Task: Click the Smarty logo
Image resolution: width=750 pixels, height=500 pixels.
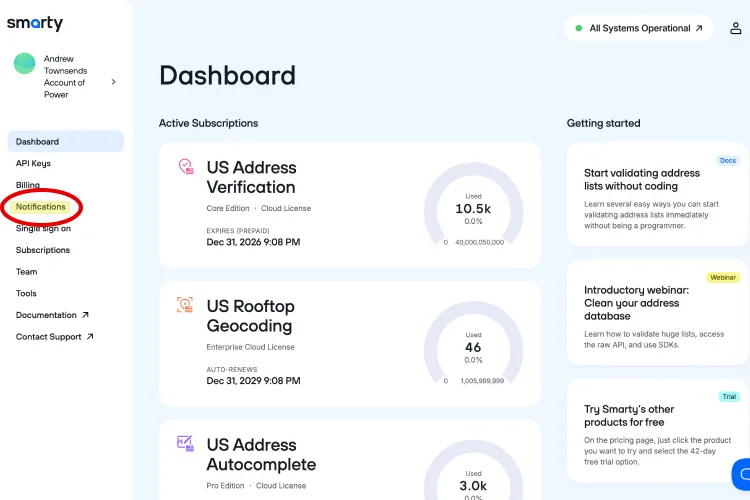Action: 35,23
